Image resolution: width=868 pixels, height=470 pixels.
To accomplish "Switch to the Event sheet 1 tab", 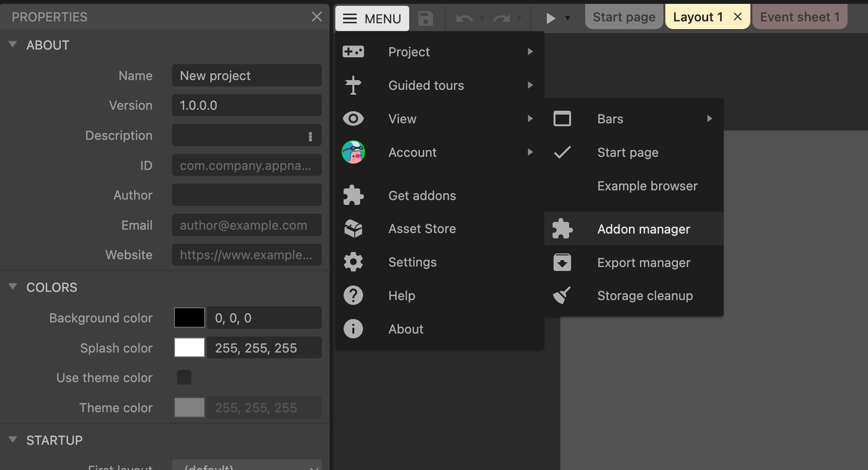I will tap(799, 17).
